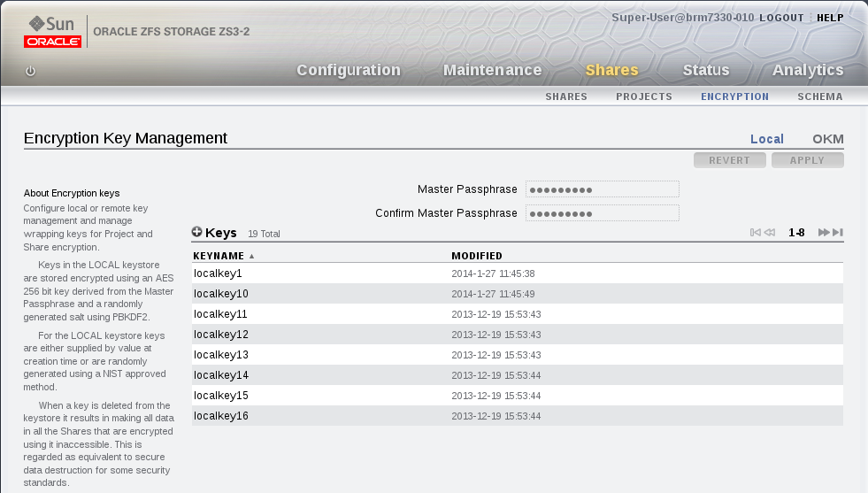Click the REVERT button
This screenshot has width=868, height=493.
click(730, 160)
